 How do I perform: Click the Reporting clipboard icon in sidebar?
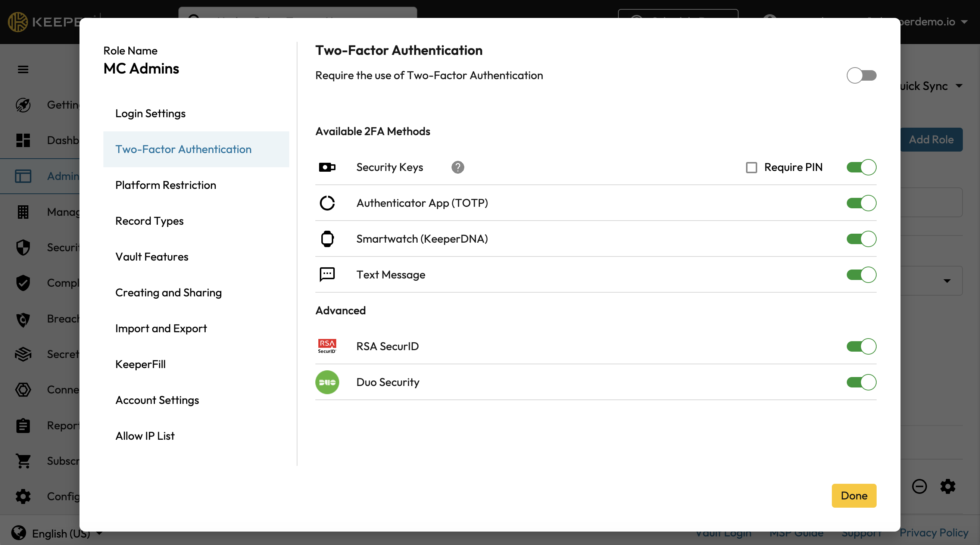[x=23, y=426]
